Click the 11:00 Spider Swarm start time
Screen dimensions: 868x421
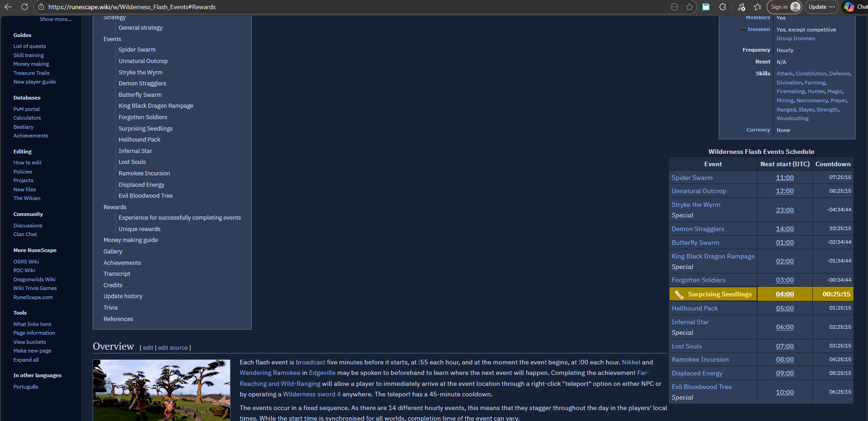click(x=785, y=178)
